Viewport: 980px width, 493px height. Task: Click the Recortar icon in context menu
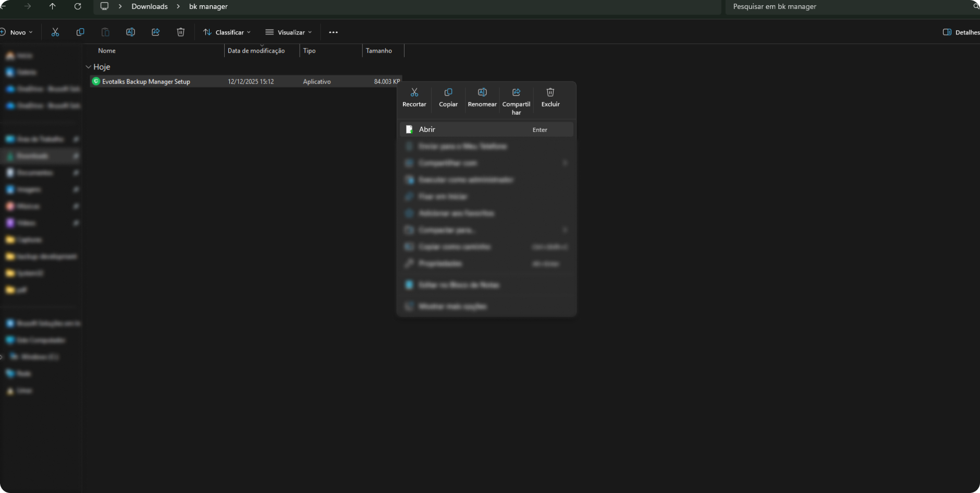414,93
